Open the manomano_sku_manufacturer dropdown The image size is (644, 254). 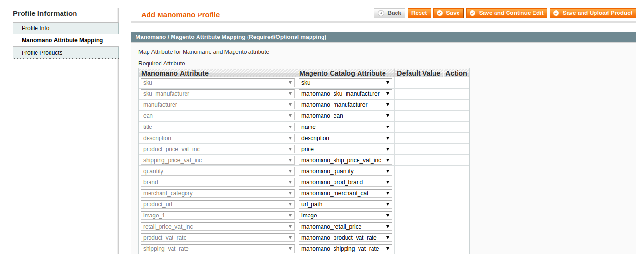tap(346, 94)
